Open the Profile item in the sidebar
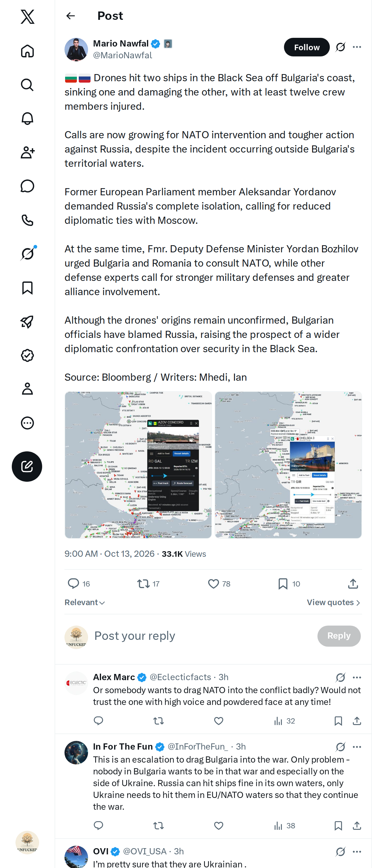 click(x=27, y=389)
